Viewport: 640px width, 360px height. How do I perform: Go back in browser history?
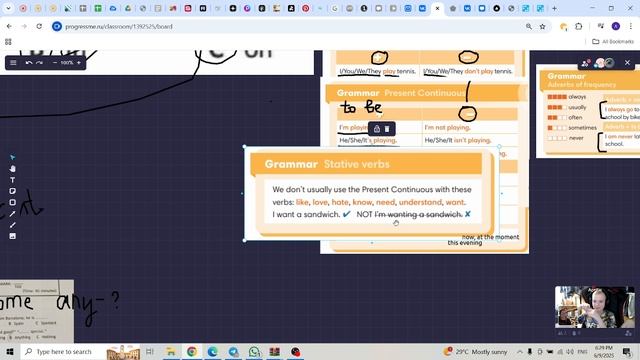(x=9, y=27)
